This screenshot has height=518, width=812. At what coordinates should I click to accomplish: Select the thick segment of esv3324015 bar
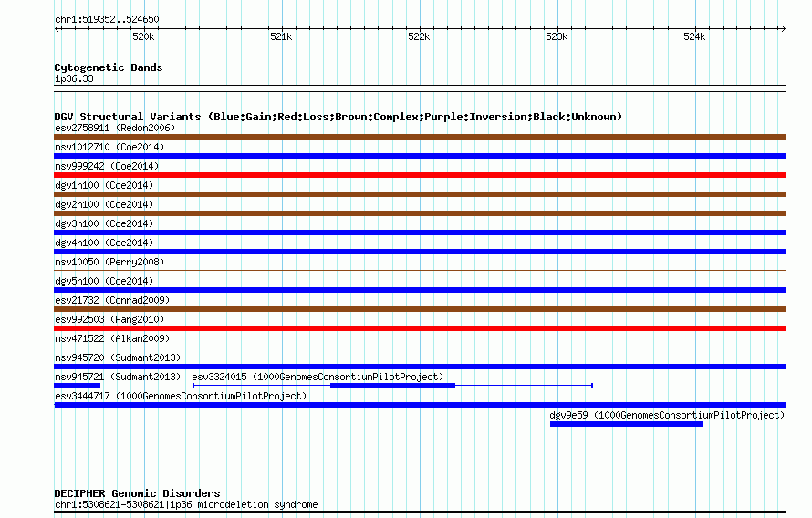coord(392,386)
